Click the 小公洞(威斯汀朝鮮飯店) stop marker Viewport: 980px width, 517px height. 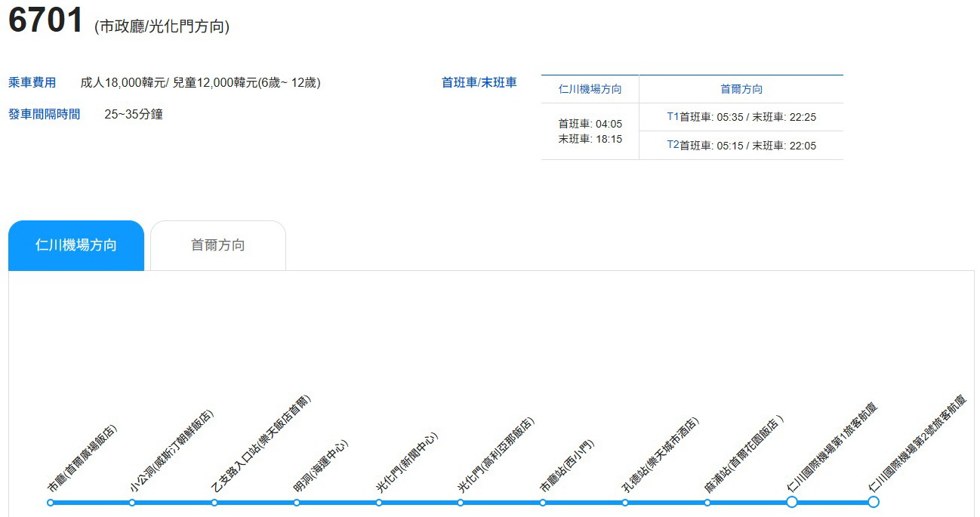pyautogui.click(x=132, y=502)
